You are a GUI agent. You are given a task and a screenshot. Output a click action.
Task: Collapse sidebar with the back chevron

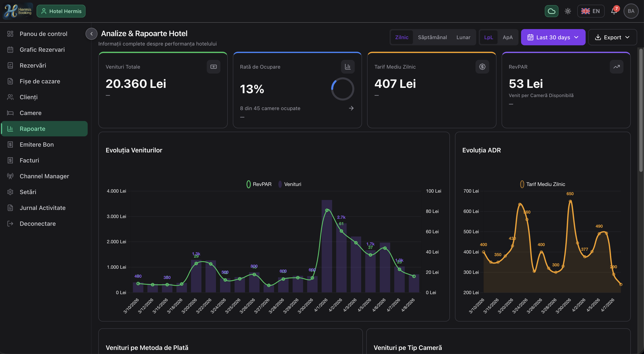click(x=92, y=34)
